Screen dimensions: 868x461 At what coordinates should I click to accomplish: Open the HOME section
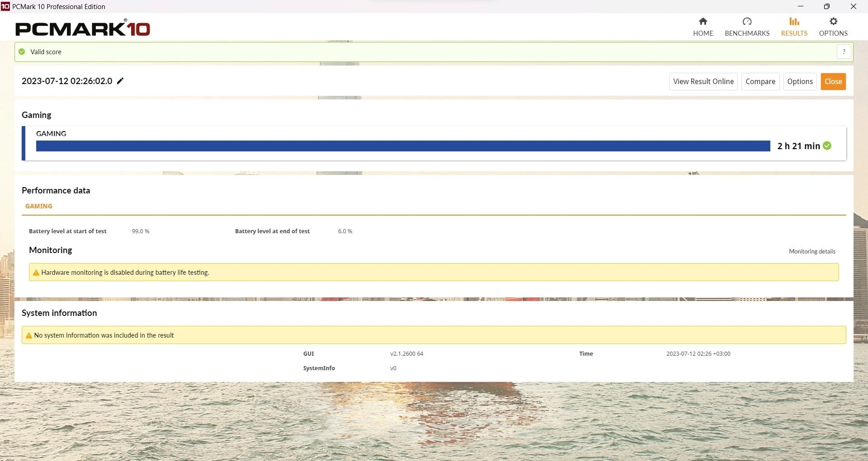(703, 27)
